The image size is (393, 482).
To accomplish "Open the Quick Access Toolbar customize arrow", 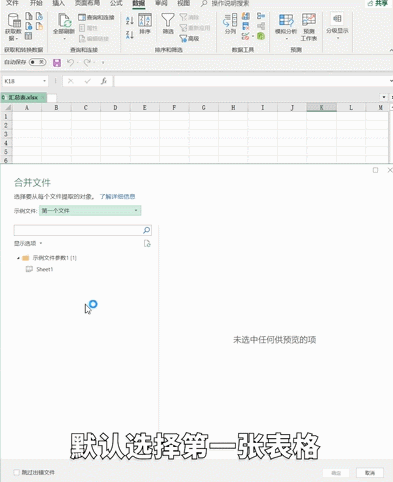I will pyautogui.click(x=103, y=62).
